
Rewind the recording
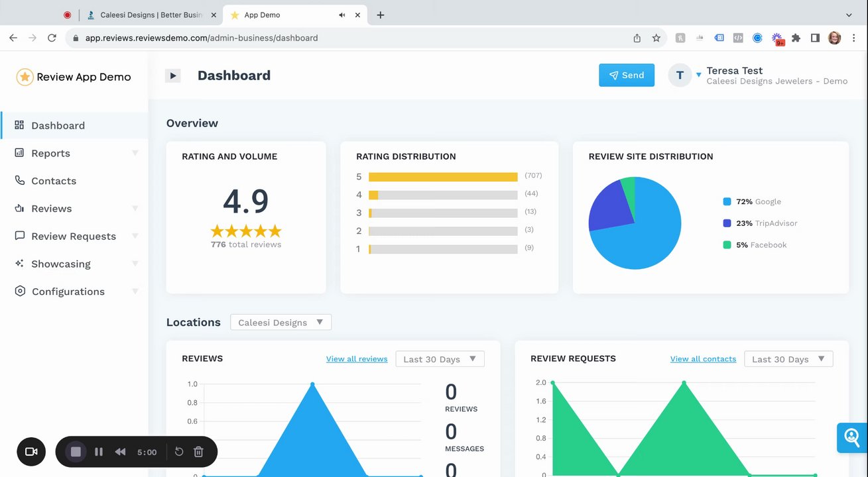pos(120,452)
